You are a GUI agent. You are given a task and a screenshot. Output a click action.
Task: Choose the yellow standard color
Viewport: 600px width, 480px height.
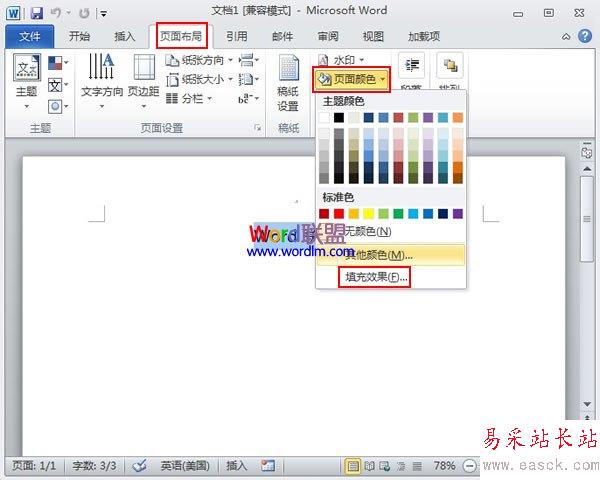click(368, 214)
